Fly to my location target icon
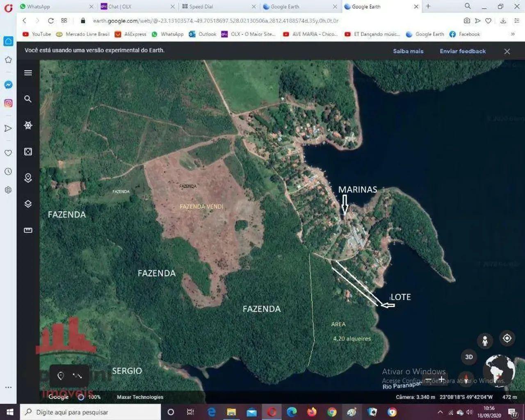The image size is (525, 420). (x=507, y=338)
